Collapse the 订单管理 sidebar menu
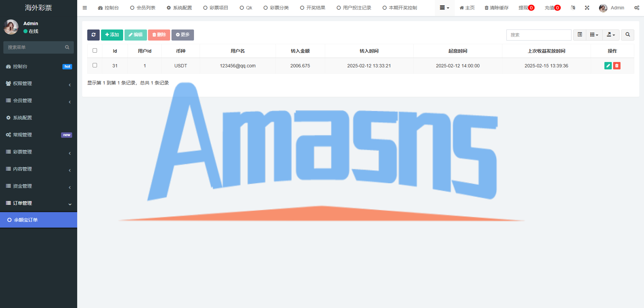Image resolution: width=644 pixels, height=308 pixels. point(39,203)
